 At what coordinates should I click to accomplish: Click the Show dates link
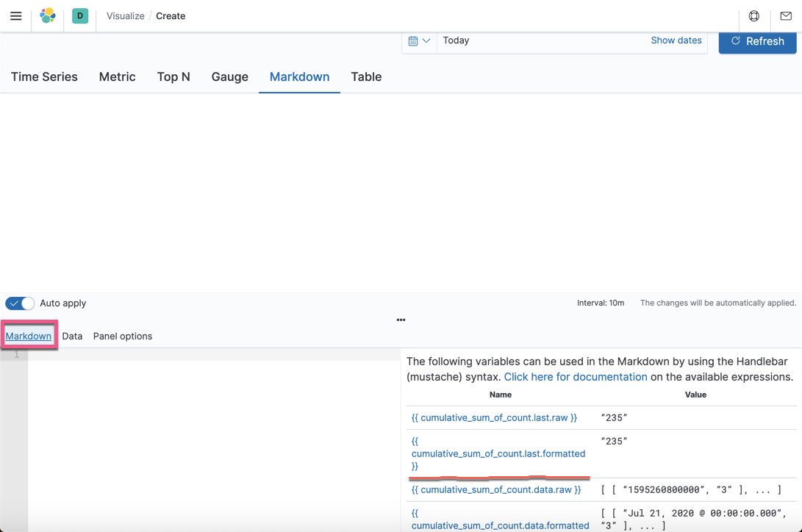click(x=676, y=40)
